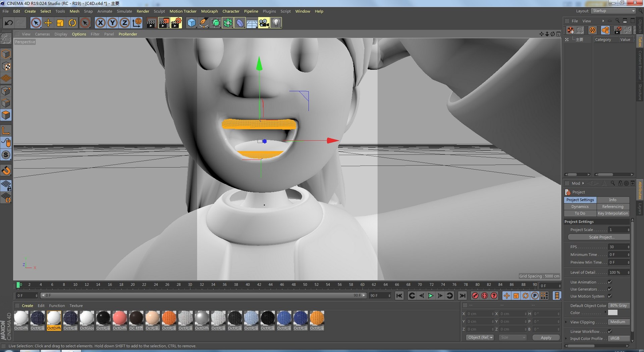Open the viewport Cameras menu
644x352 pixels.
(42, 34)
